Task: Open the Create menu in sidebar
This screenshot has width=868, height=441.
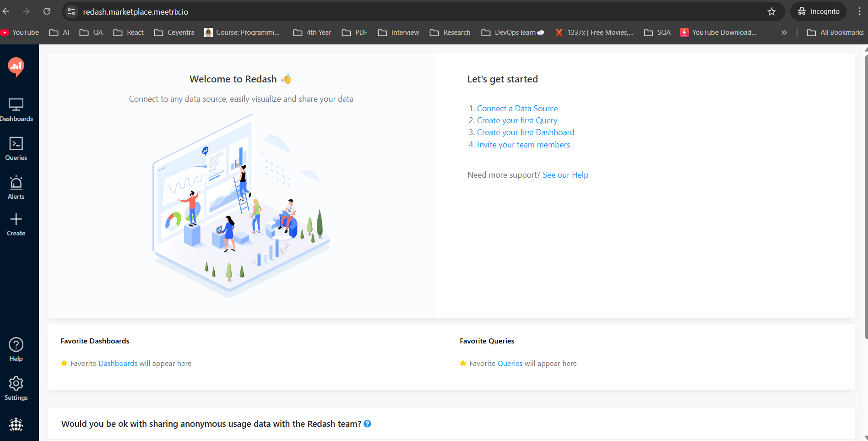Action: point(16,224)
